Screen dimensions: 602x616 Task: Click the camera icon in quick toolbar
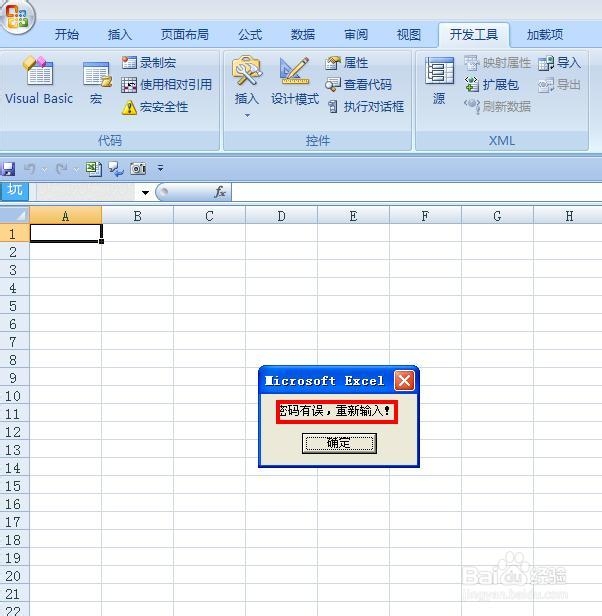point(138,169)
